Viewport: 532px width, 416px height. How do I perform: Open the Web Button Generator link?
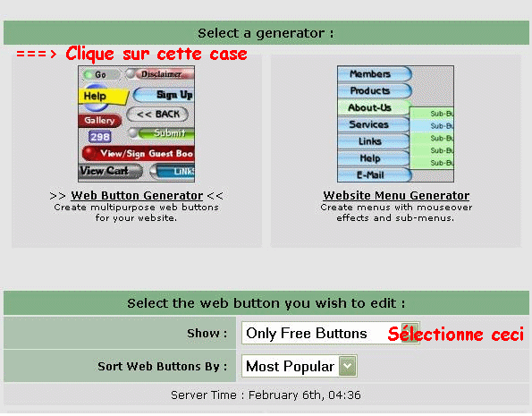click(137, 196)
